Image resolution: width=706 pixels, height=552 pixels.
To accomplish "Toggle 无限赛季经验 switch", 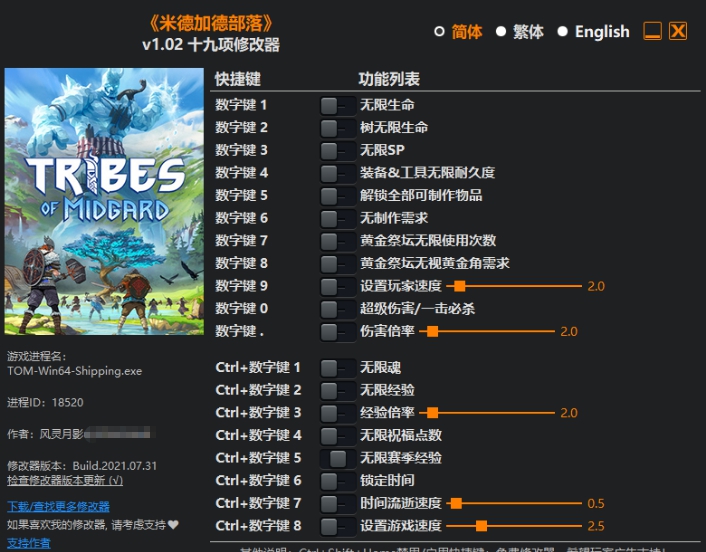I will pyautogui.click(x=338, y=458).
